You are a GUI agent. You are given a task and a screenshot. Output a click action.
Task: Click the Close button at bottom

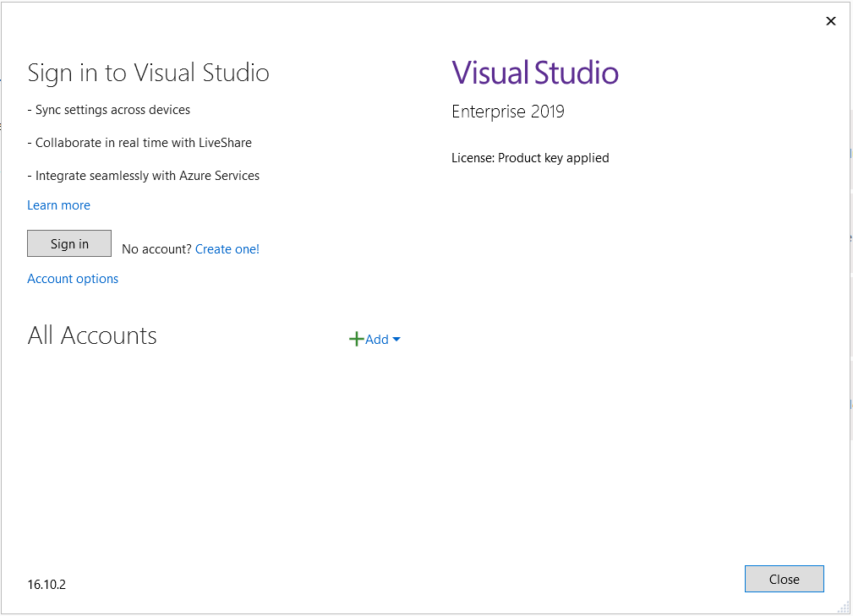tap(784, 579)
